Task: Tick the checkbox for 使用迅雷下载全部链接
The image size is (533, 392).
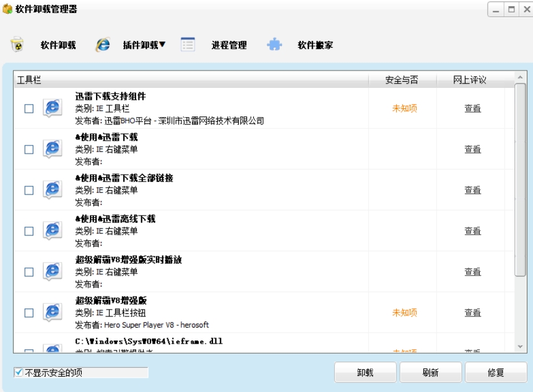Action: (29, 190)
